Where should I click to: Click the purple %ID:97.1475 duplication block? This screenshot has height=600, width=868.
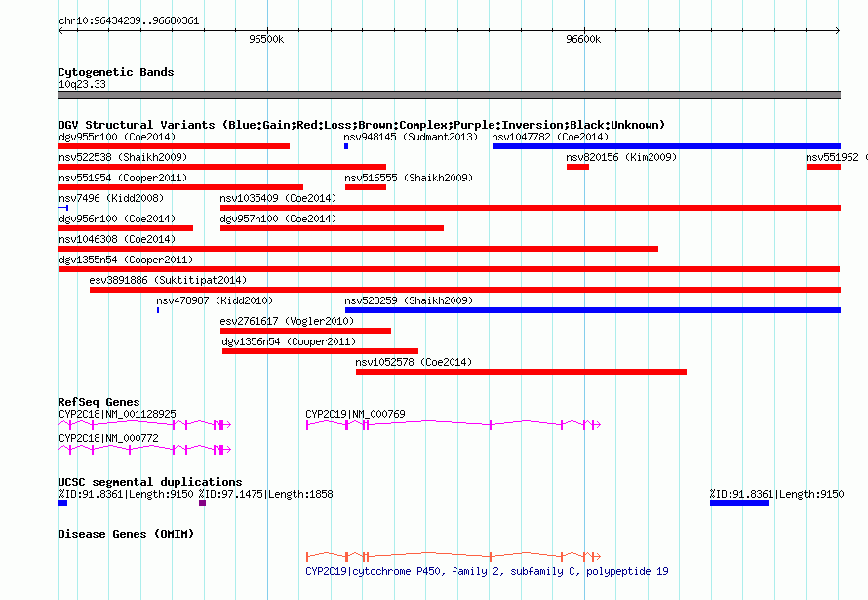click(x=203, y=503)
